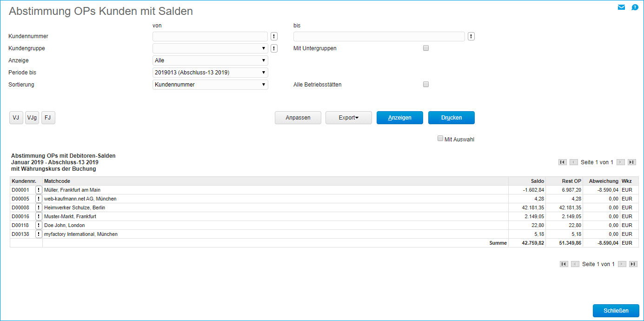Select row myfactory International, München
Viewport: 644px width, 321px height.
pyautogui.click(x=324, y=234)
